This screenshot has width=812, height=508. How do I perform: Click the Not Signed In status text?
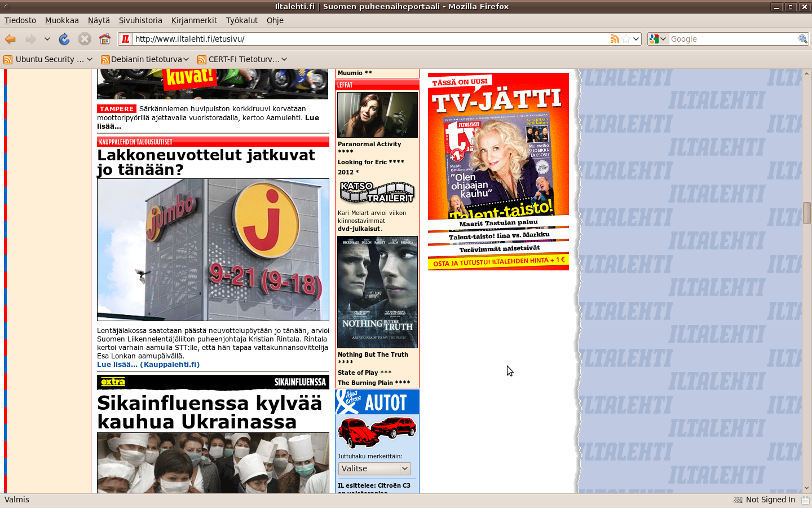point(770,500)
